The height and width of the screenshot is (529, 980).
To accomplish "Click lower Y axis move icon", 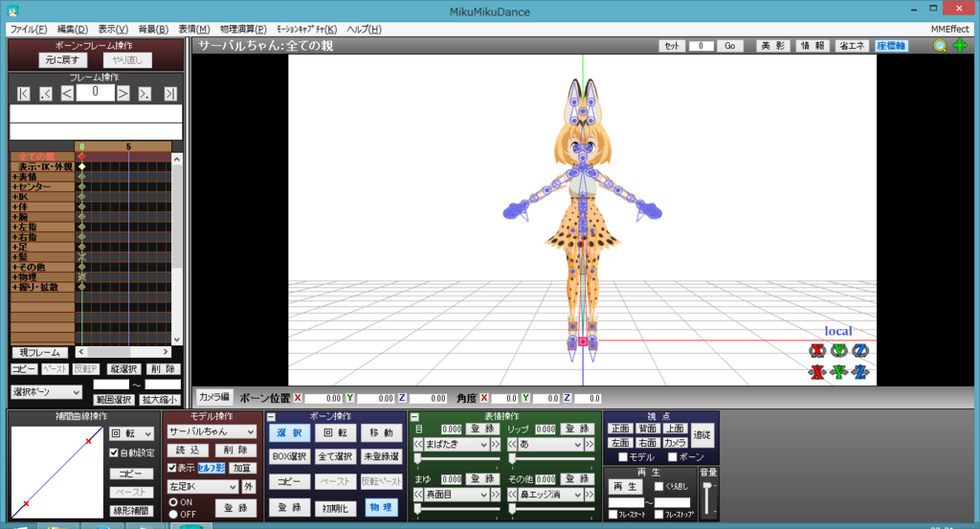I will pyautogui.click(x=838, y=372).
